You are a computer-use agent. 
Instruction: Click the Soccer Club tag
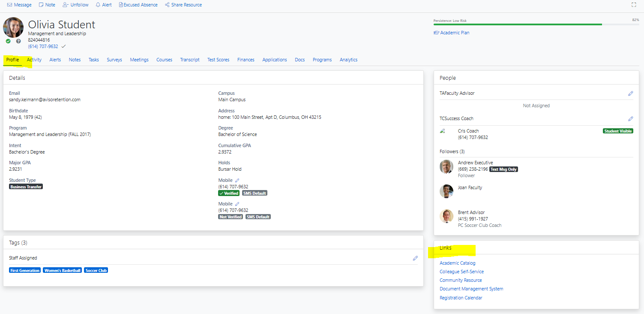[x=96, y=270]
